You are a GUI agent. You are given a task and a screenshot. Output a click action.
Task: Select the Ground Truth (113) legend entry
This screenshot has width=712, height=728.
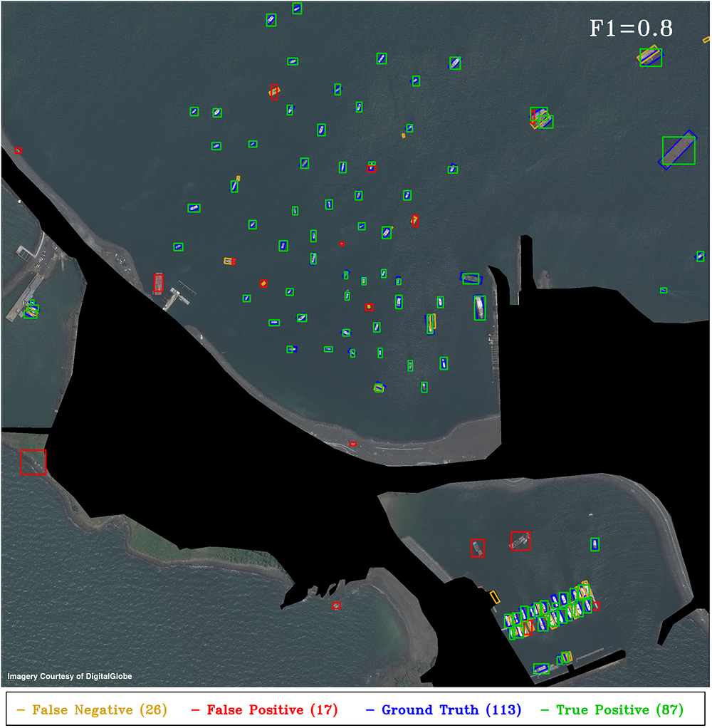tap(444, 710)
